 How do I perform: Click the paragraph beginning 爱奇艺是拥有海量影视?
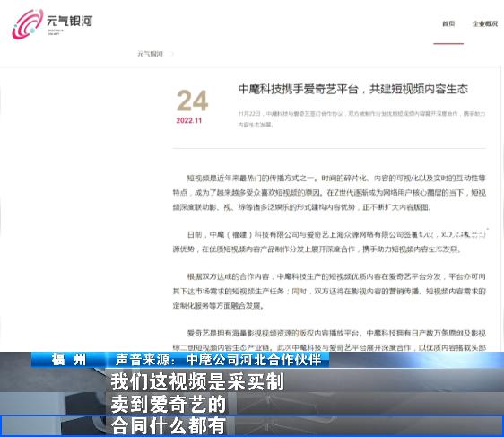pyautogui.click(x=329, y=340)
